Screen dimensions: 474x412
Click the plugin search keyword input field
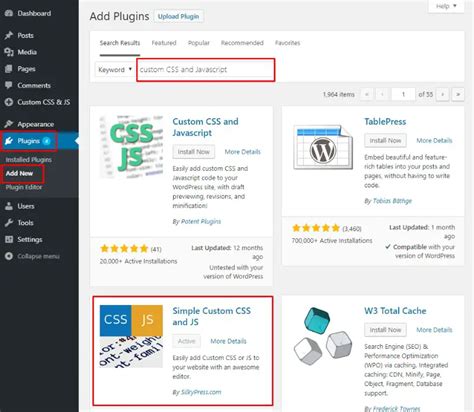(206, 69)
